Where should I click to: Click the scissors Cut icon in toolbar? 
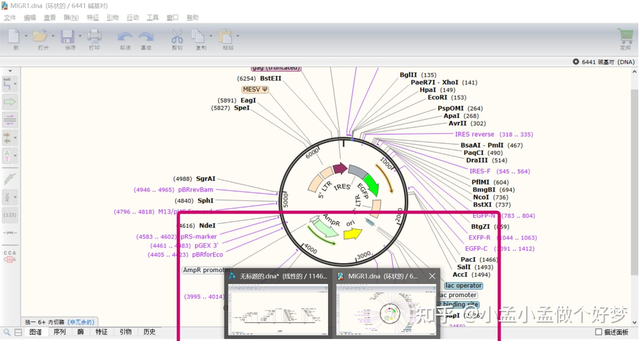177,36
